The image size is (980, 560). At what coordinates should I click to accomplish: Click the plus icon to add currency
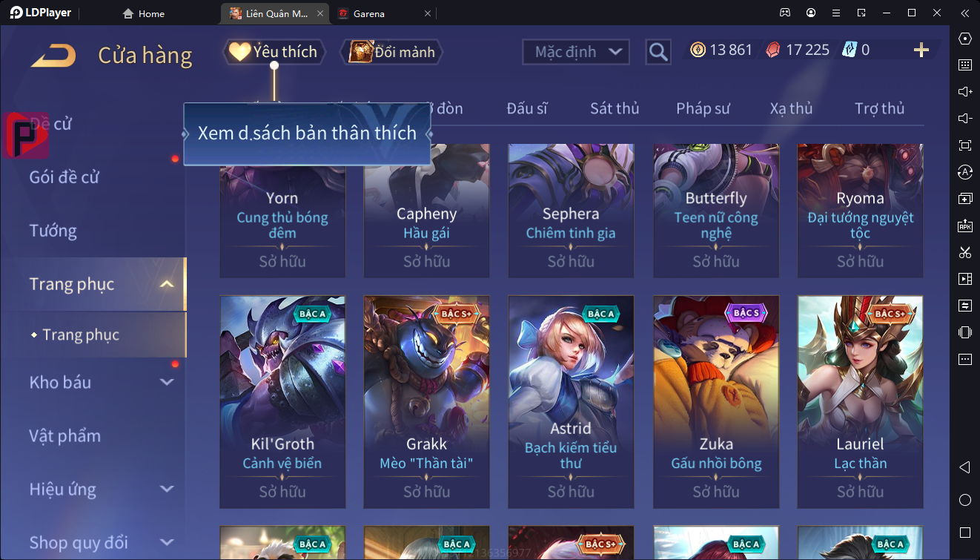pyautogui.click(x=921, y=50)
